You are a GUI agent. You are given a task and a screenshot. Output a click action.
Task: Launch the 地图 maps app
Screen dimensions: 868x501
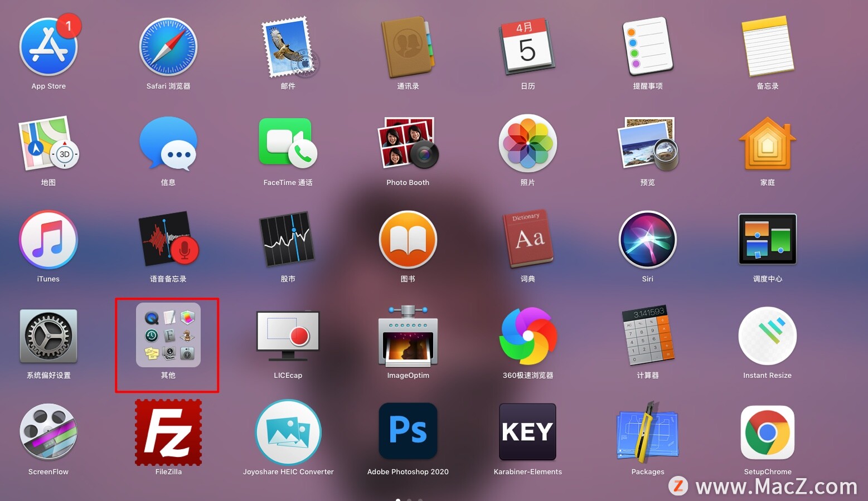(49, 143)
